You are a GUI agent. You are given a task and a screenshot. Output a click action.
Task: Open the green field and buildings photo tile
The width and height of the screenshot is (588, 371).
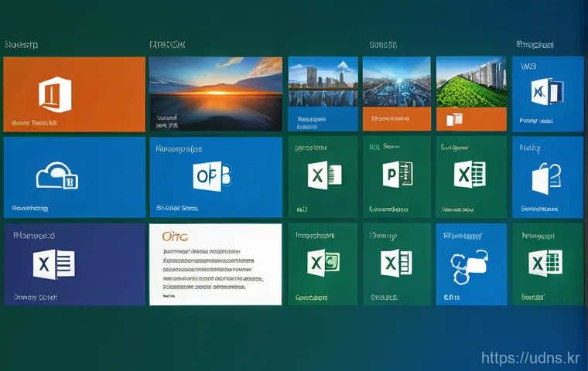[471, 94]
